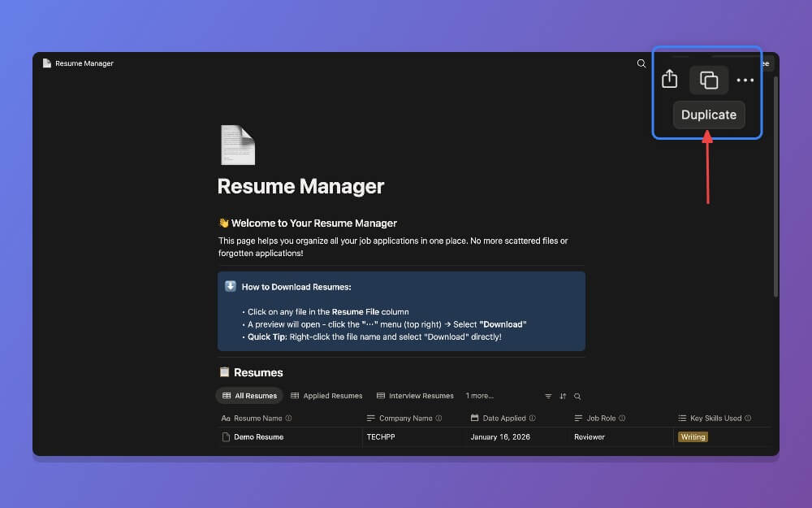Image resolution: width=812 pixels, height=508 pixels.
Task: Click the Writing skill tag
Action: [692, 436]
